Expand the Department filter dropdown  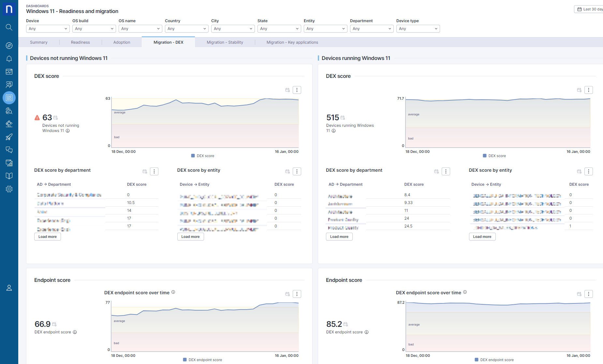coord(372,29)
